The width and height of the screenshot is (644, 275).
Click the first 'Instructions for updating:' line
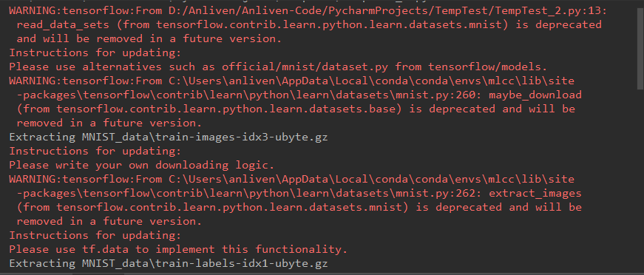[x=95, y=52]
